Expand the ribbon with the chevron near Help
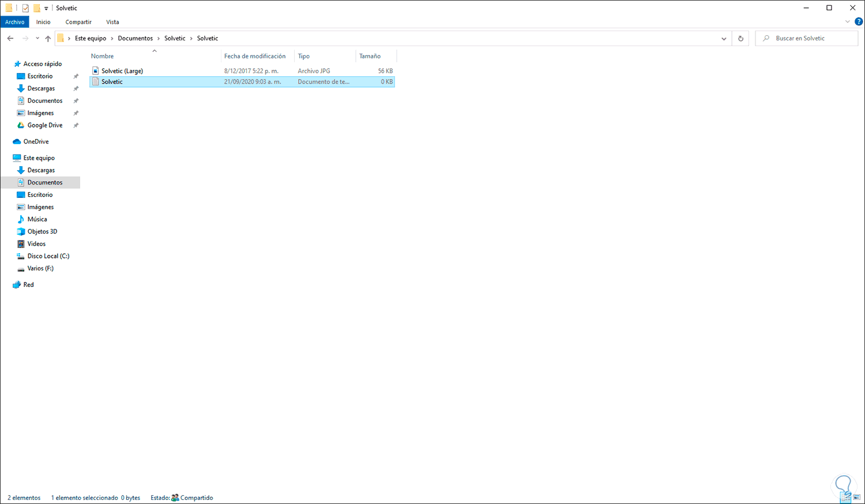865x504 pixels. 848,22
